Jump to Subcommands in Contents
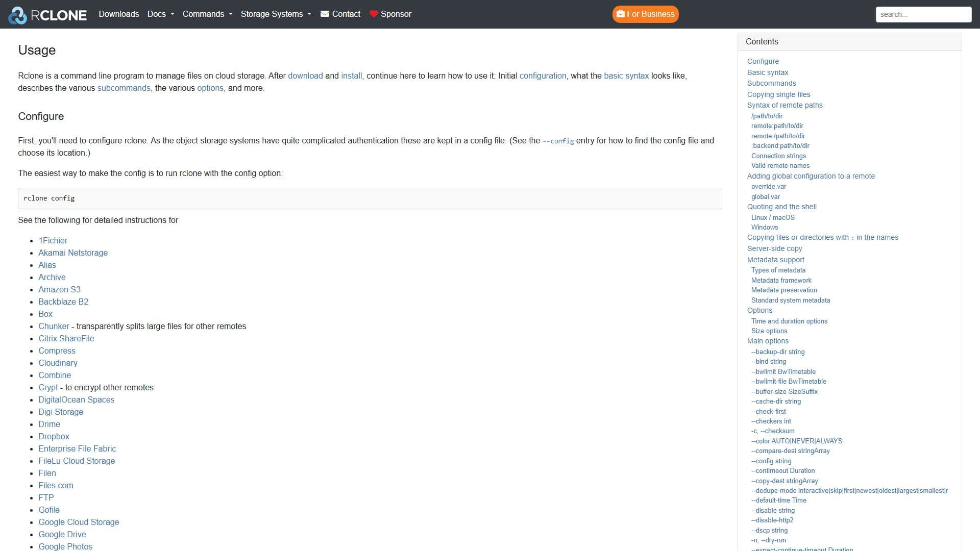The image size is (980, 551). (772, 83)
